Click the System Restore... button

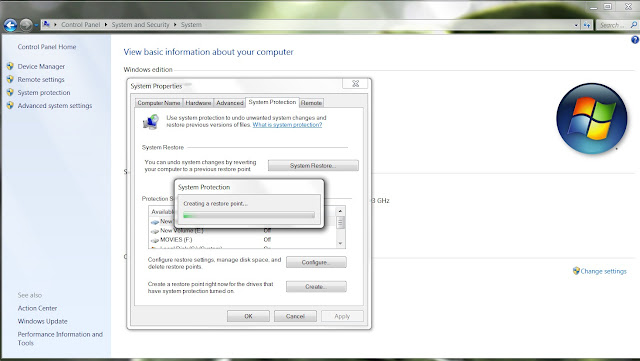(x=313, y=165)
